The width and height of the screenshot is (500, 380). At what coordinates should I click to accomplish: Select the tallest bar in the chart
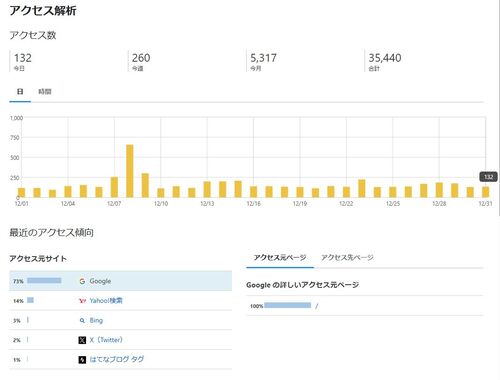130,171
